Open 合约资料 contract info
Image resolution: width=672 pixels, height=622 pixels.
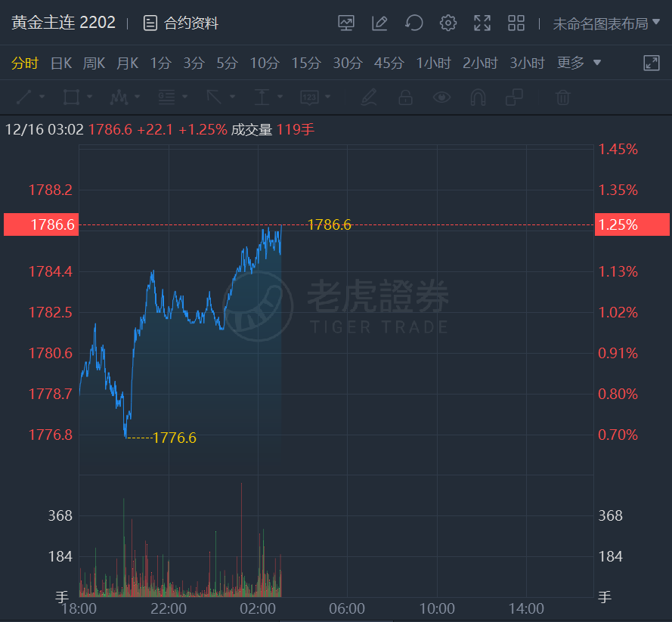pyautogui.click(x=181, y=23)
